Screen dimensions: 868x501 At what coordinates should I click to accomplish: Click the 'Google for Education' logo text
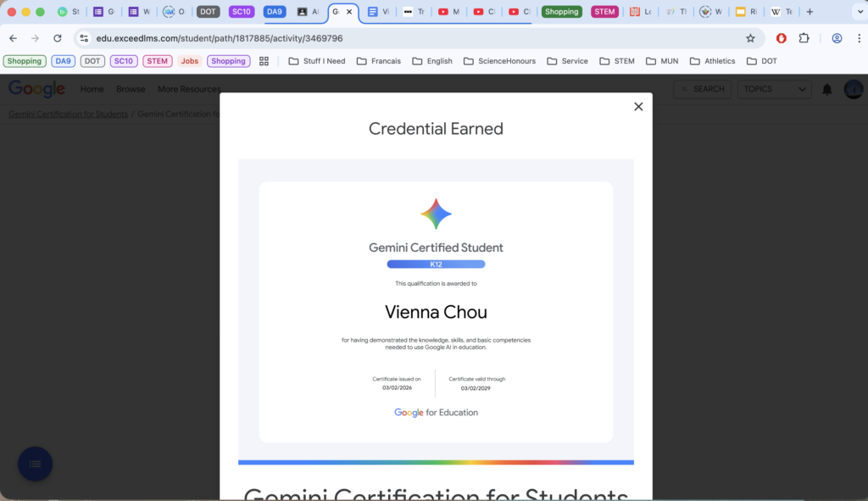click(437, 413)
